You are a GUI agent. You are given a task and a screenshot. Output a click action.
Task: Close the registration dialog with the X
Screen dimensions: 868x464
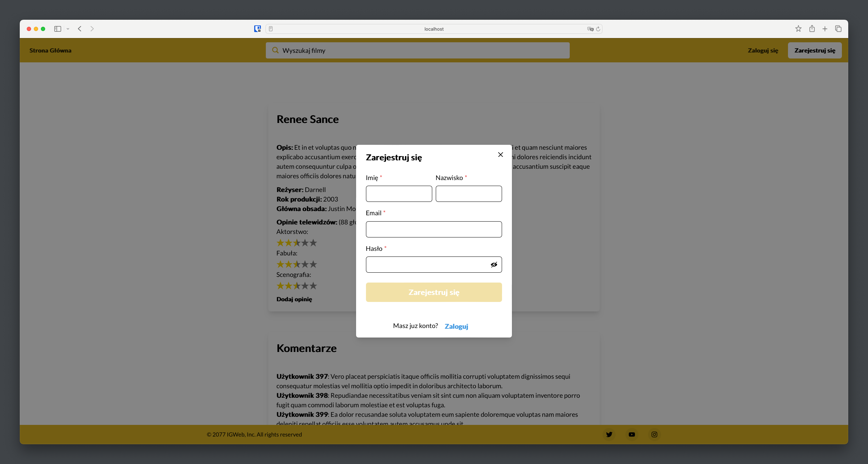500,155
